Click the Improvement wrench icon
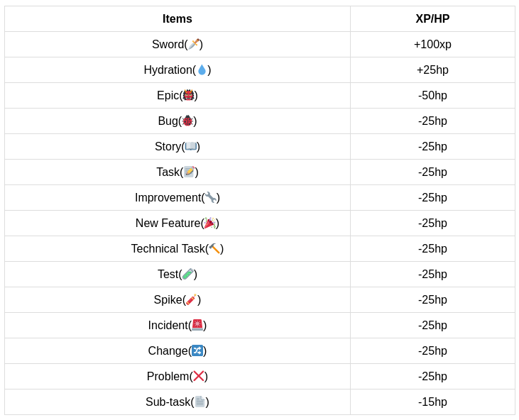 pos(211,197)
